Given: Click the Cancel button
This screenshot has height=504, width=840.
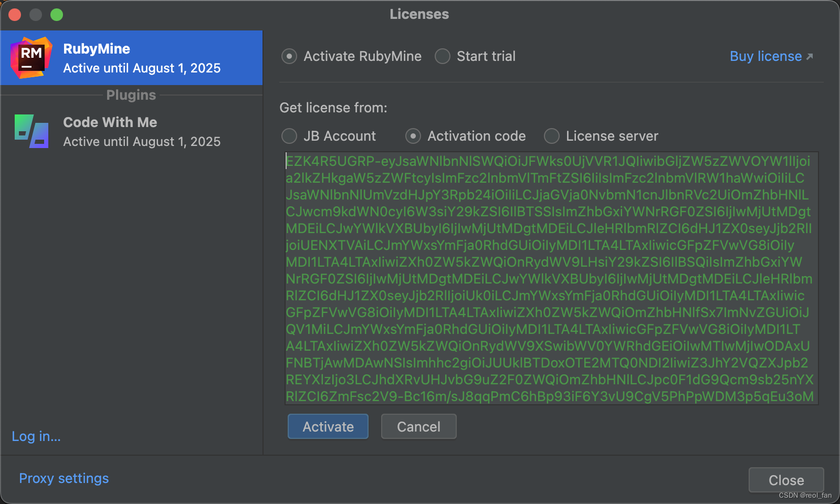Looking at the screenshot, I should 418,426.
